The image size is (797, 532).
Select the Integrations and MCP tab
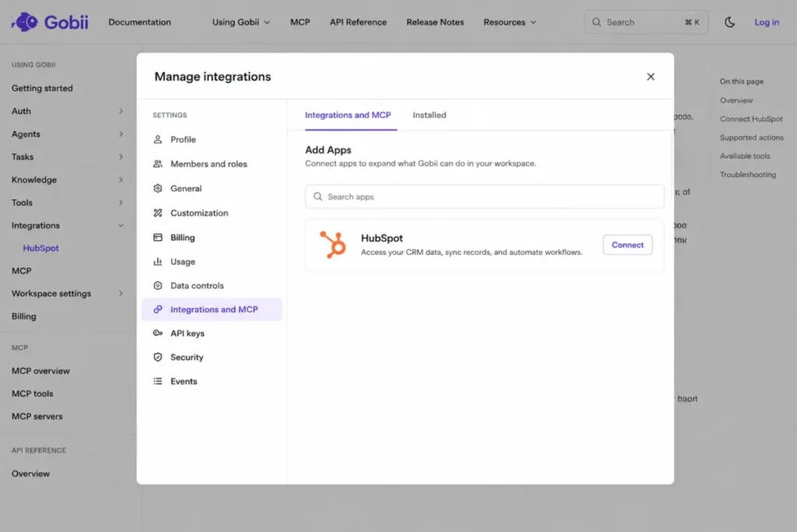click(x=348, y=115)
